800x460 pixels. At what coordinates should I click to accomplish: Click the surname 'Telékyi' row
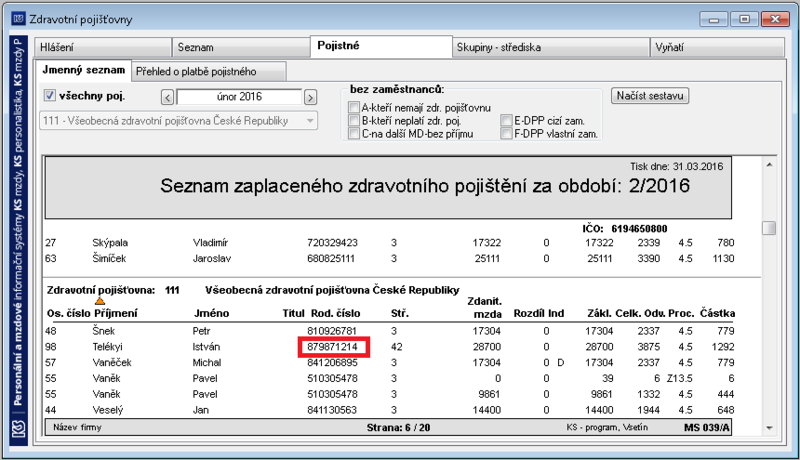(108, 347)
